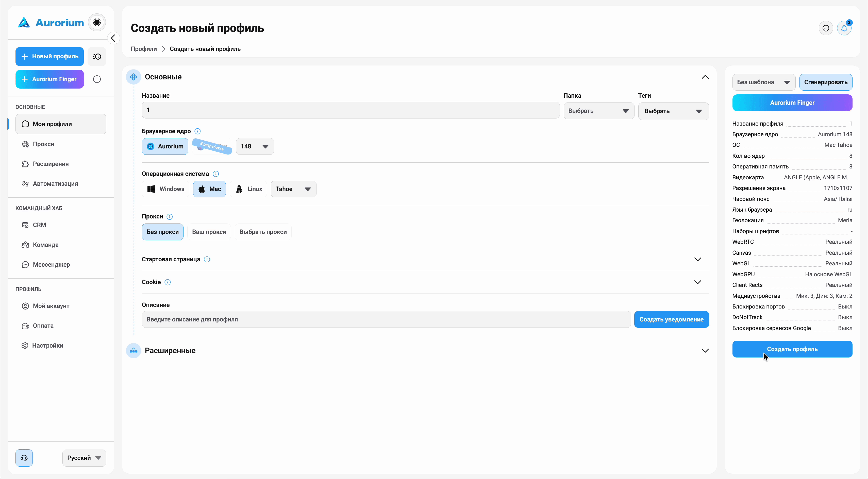The image size is (868, 479).
Task: Click the Расширенные section icon
Action: (x=133, y=351)
